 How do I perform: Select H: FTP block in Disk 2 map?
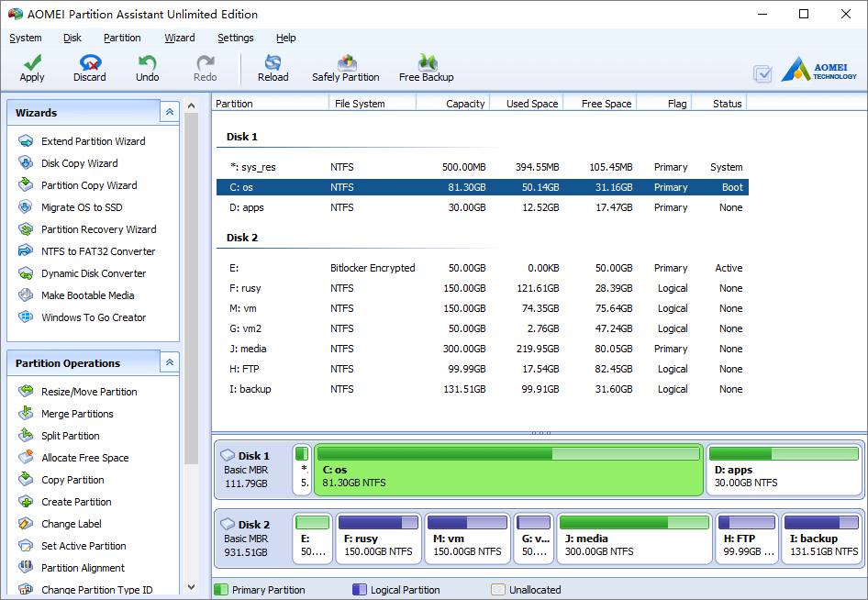coord(747,539)
